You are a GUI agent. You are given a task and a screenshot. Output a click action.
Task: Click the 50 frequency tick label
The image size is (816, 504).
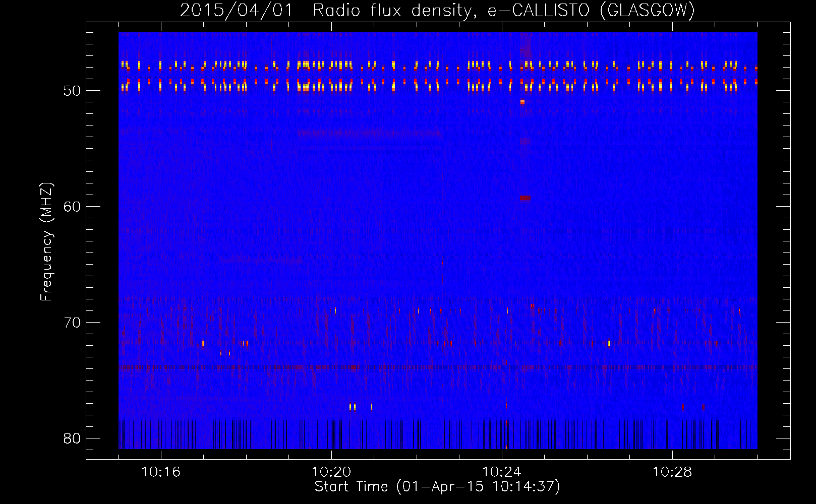73,91
